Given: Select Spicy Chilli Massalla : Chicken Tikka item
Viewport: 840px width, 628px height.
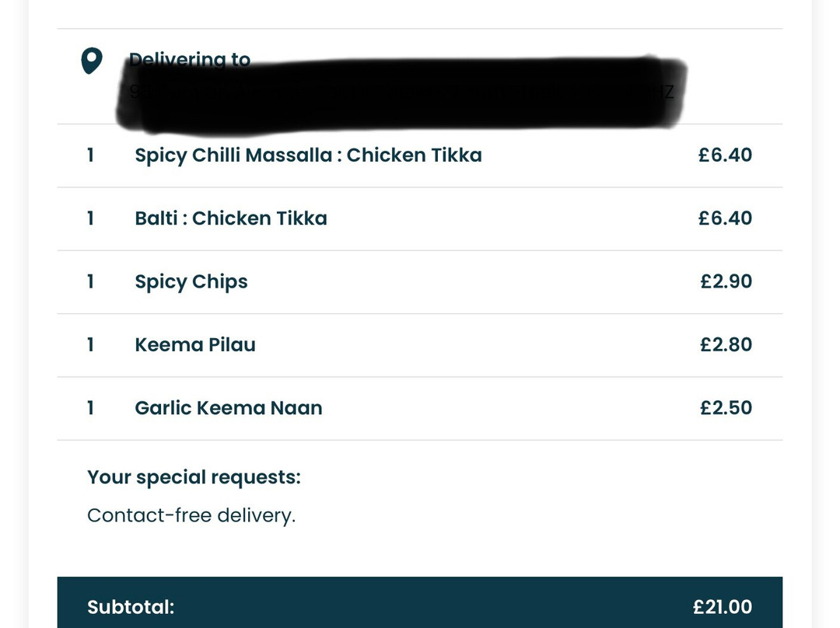Looking at the screenshot, I should 308,155.
